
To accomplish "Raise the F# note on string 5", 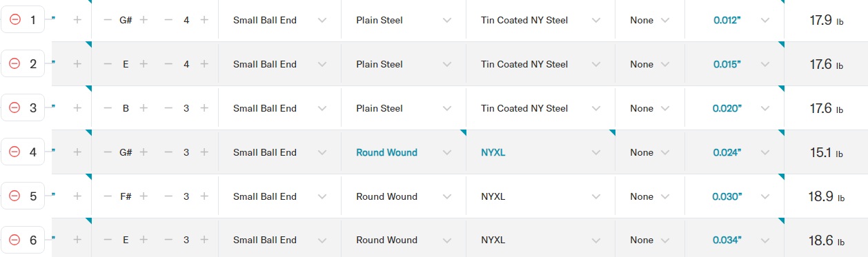I will [144, 196].
